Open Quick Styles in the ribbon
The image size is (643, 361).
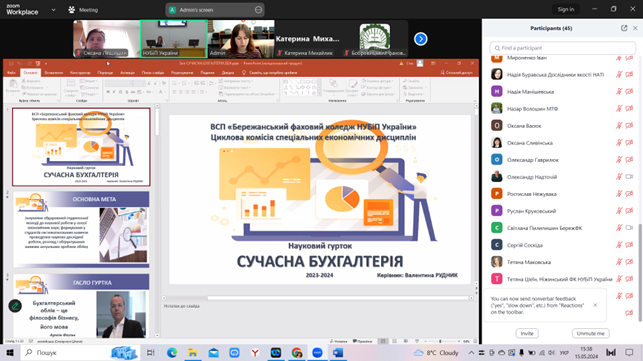352,87
